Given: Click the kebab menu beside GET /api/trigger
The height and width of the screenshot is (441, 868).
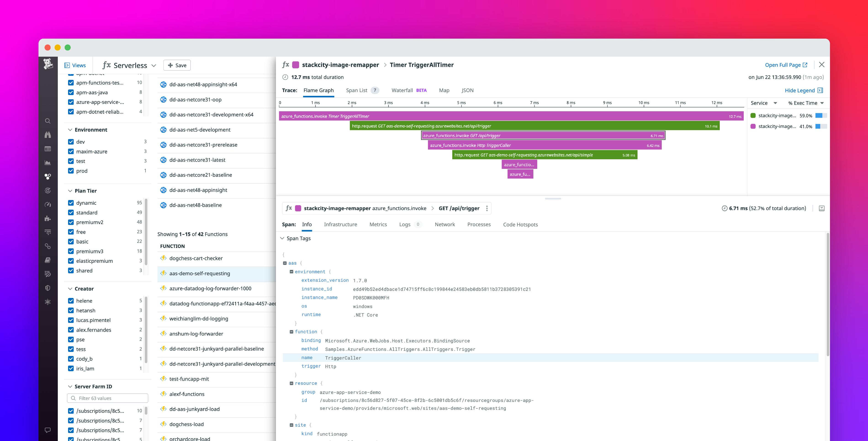Looking at the screenshot, I should (x=487, y=208).
